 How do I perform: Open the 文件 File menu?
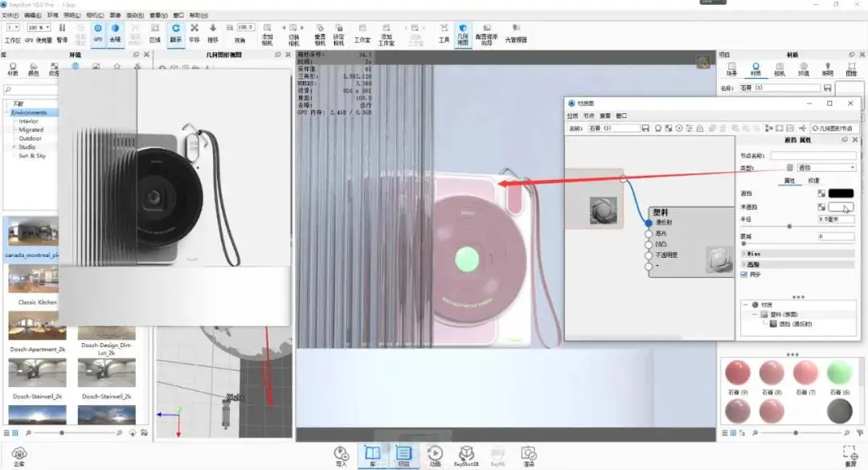tap(10, 15)
